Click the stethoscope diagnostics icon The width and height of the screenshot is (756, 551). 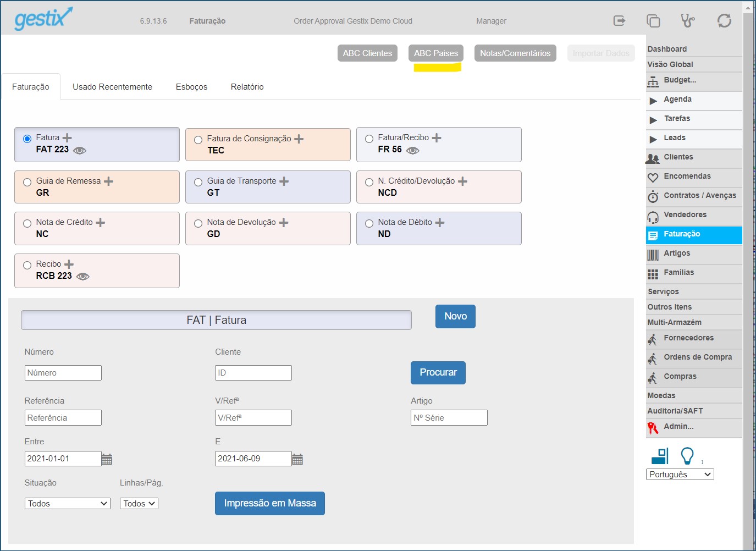[687, 20]
